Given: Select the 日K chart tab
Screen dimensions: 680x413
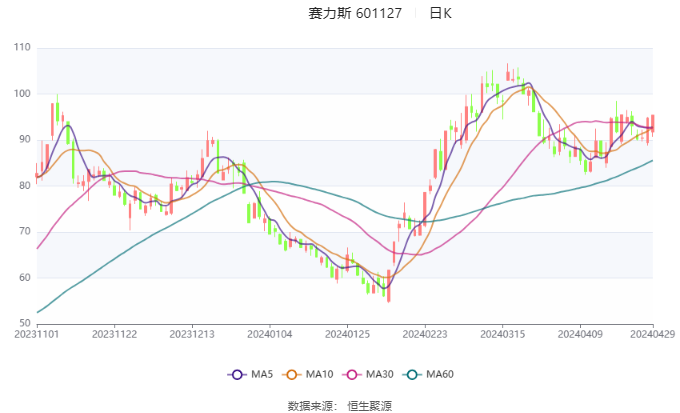Looking at the screenshot, I should pyautogui.click(x=440, y=13).
